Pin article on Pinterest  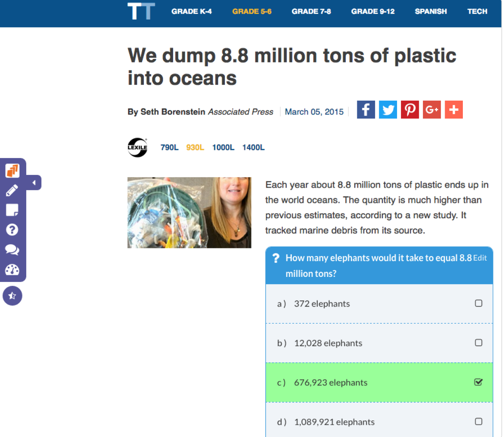(x=410, y=110)
